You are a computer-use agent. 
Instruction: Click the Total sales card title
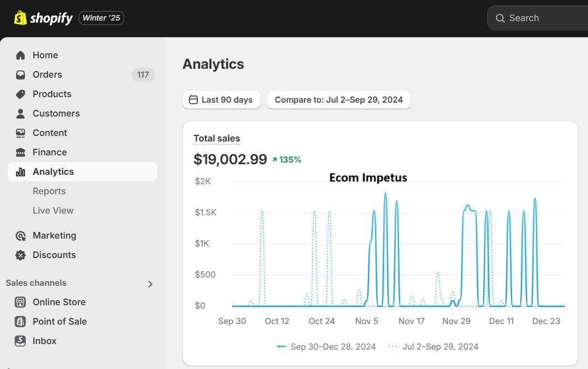[217, 139]
